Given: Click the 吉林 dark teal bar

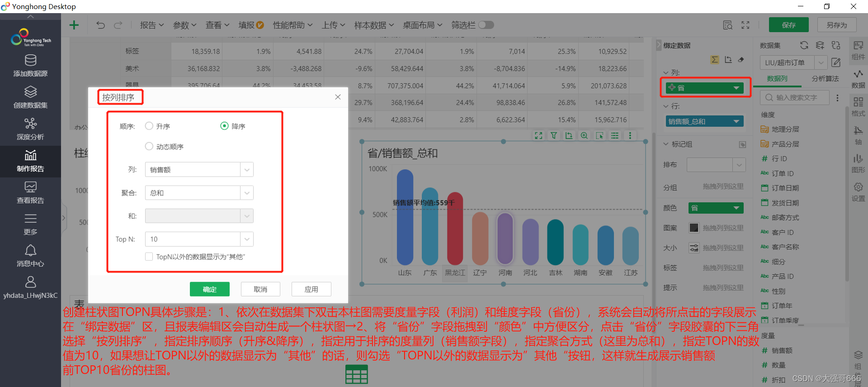Looking at the screenshot, I should pyautogui.click(x=555, y=242).
